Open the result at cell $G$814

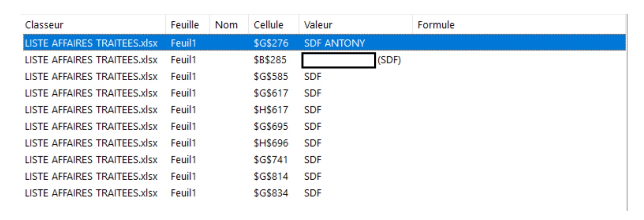pyautogui.click(x=271, y=176)
